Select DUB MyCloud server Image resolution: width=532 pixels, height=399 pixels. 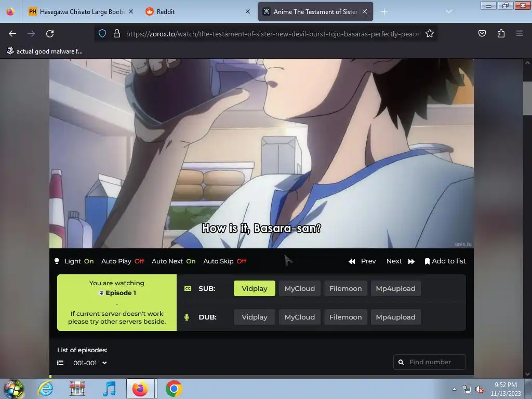tap(300, 317)
